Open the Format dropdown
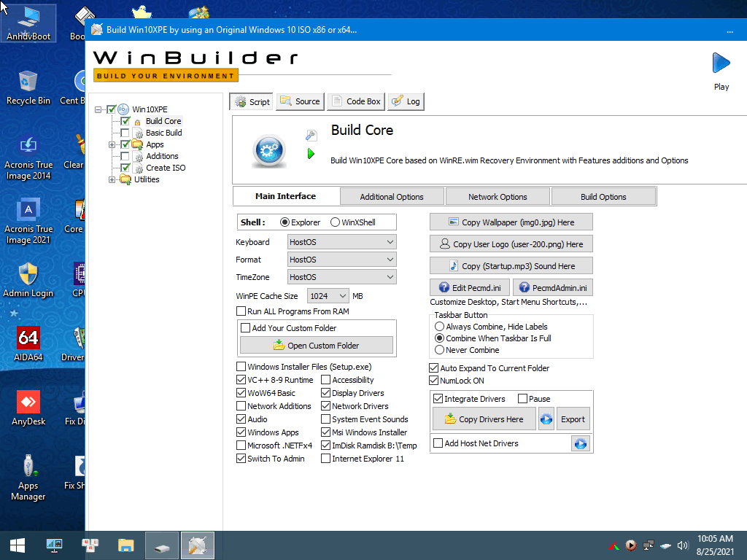 (x=342, y=260)
